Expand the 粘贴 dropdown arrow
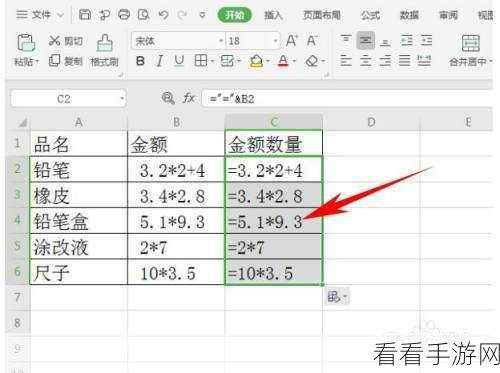Image resolution: width=500 pixels, height=373 pixels. (x=36, y=62)
